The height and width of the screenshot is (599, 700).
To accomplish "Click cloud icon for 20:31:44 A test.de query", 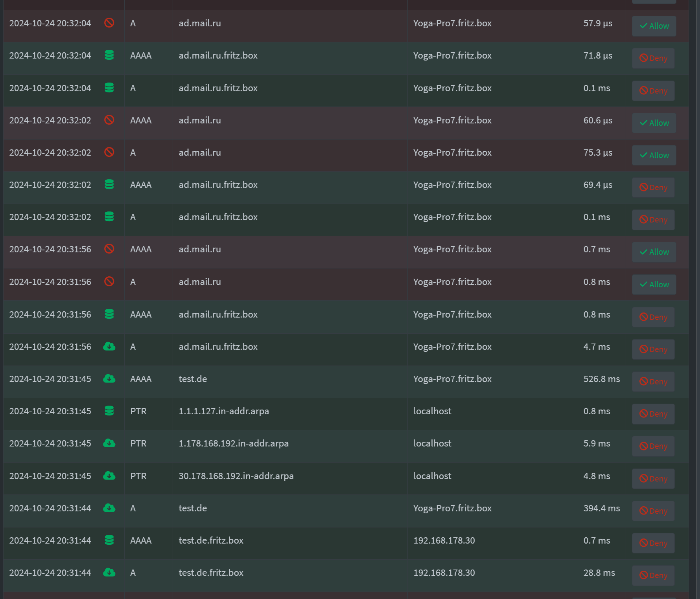I will 109,508.
